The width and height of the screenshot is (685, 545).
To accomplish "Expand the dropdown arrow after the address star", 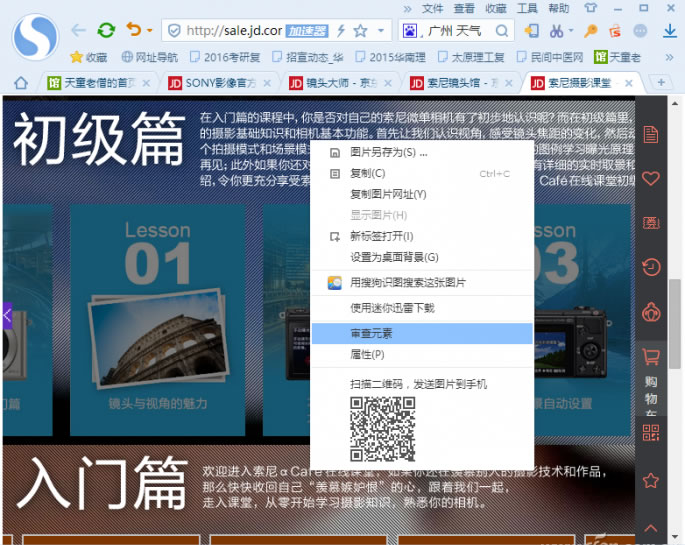I will tap(382, 31).
